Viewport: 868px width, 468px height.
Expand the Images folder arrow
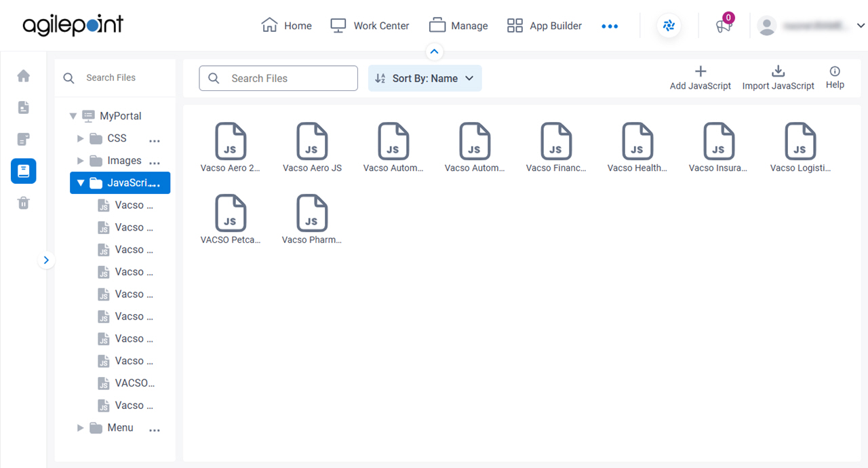click(x=81, y=161)
